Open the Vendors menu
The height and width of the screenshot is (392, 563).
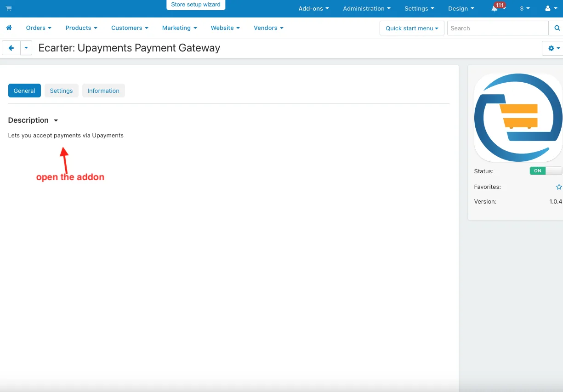point(268,28)
